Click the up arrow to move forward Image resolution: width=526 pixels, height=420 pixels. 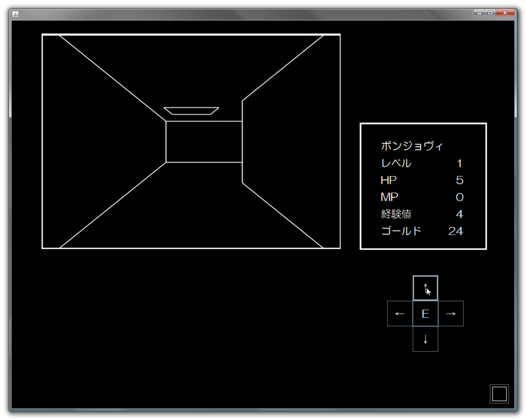425,288
